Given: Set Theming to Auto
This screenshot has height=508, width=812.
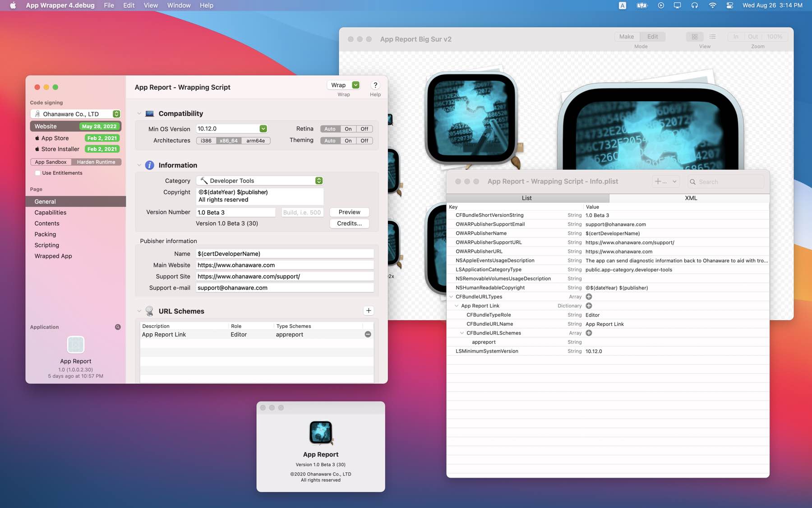Looking at the screenshot, I should pyautogui.click(x=330, y=140).
